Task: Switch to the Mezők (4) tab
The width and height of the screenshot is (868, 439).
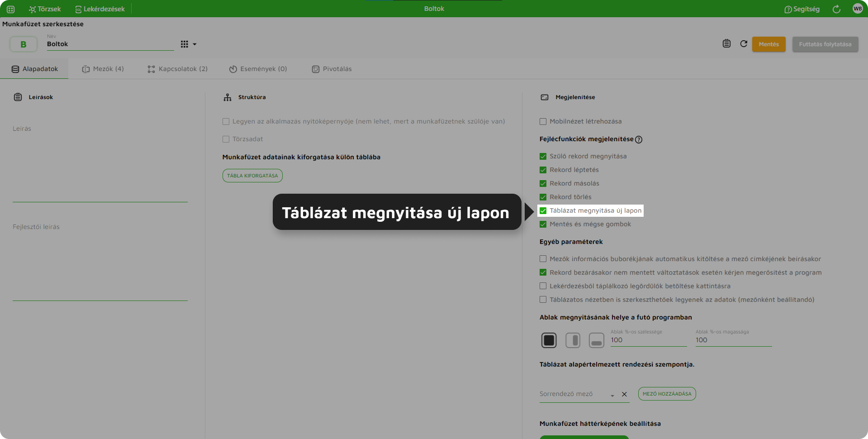Action: [103, 69]
